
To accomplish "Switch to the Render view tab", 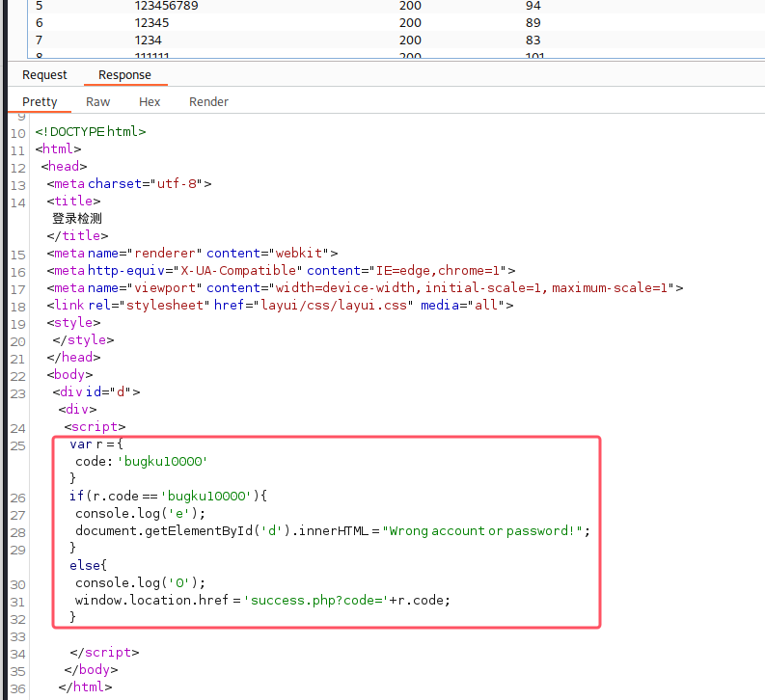I will pos(208,102).
